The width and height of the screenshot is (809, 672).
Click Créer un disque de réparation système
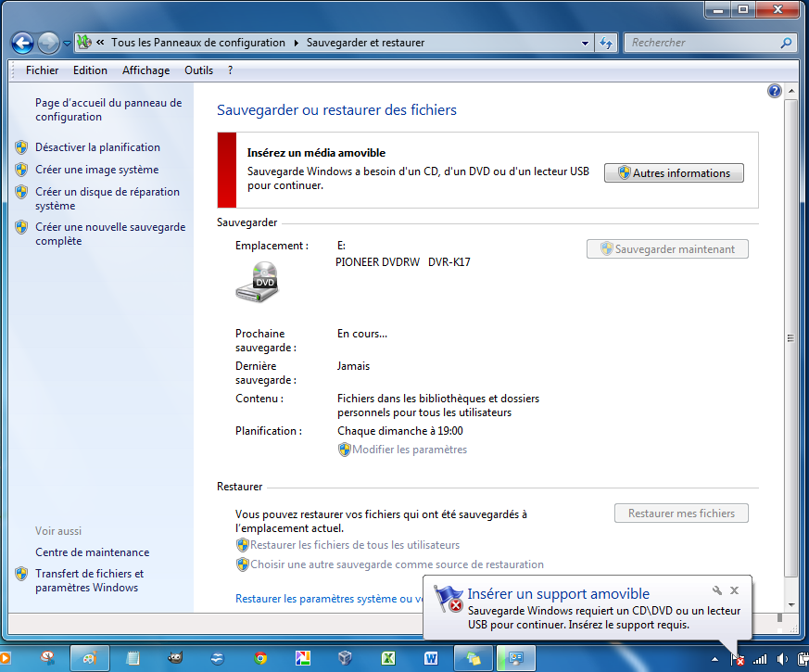(107, 198)
